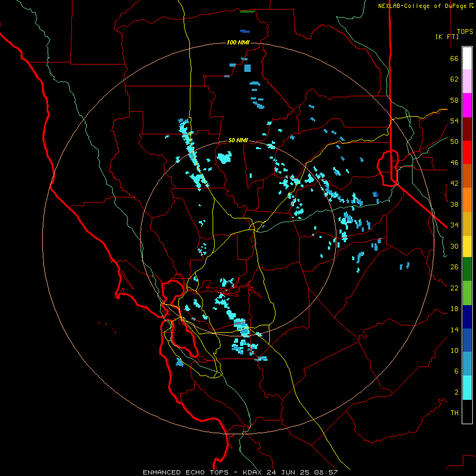Click the '50 NMI' range ring label
Image resolution: width=476 pixels, height=476 pixels.
click(238, 140)
